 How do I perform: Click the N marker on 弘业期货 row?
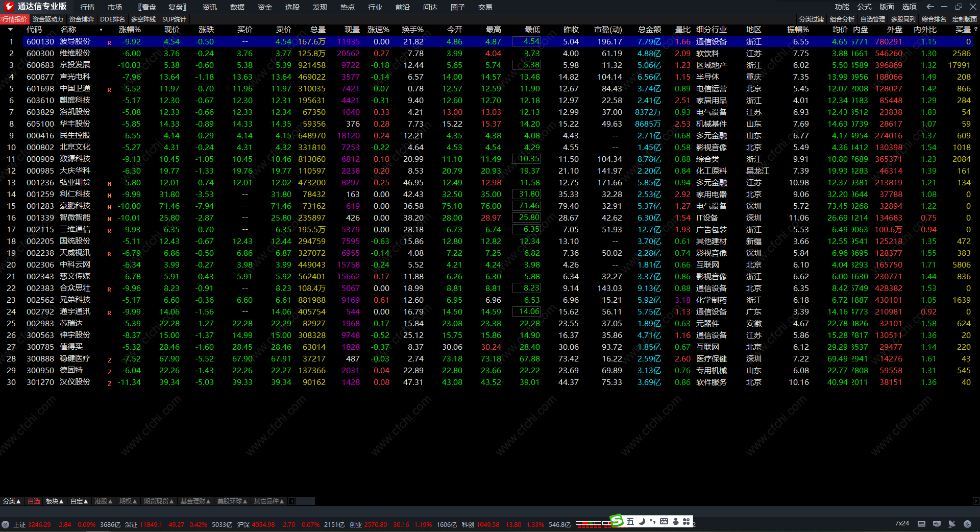109,184
